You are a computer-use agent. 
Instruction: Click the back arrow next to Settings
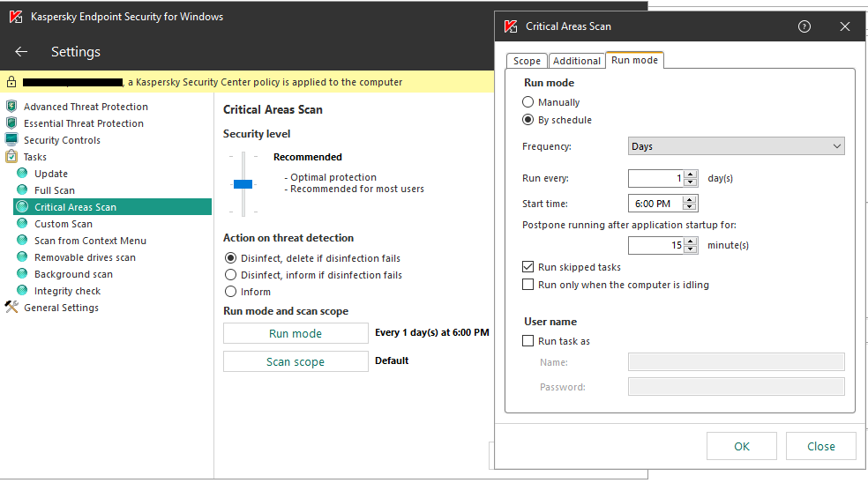click(21, 52)
